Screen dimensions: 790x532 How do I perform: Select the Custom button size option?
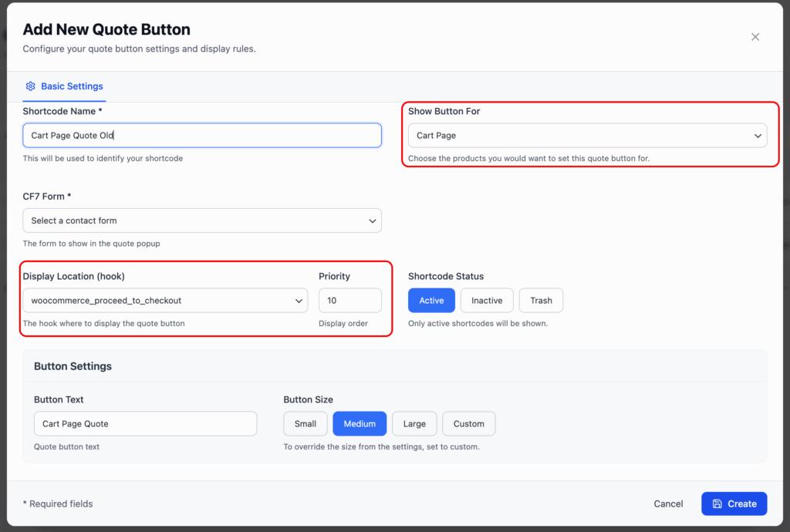click(468, 423)
